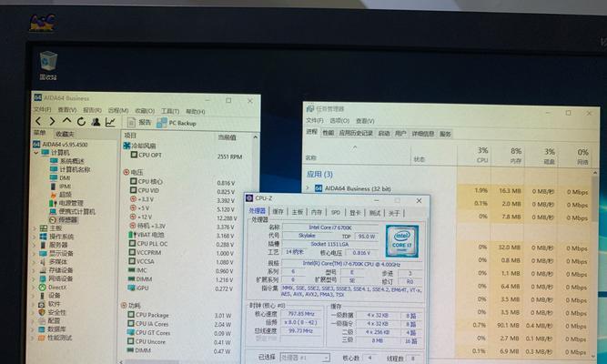Expand the 主板 motherboard node
This screenshot has width=607, height=364.
click(x=35, y=228)
